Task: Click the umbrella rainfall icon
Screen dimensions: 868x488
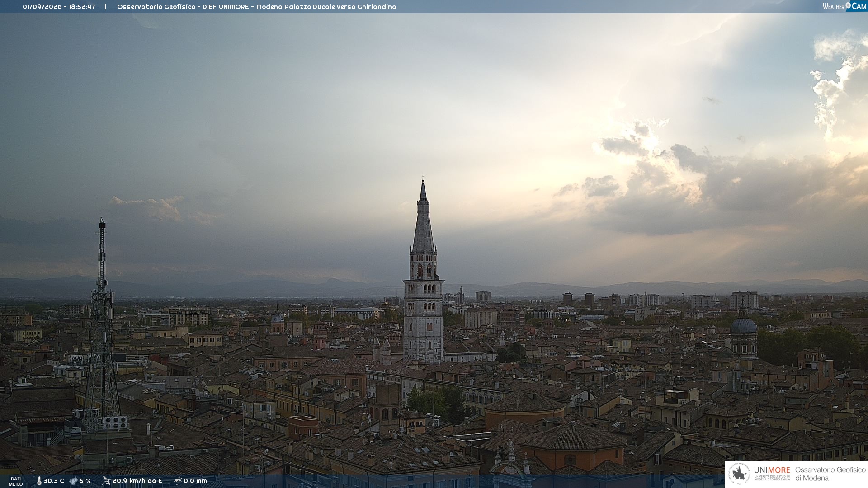Action: [x=178, y=481]
